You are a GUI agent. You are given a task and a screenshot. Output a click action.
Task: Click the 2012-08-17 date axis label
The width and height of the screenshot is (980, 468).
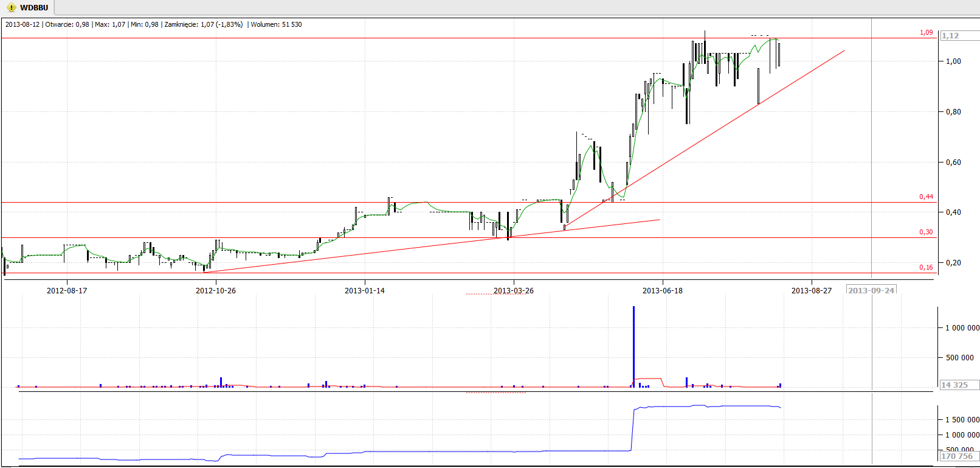67,290
